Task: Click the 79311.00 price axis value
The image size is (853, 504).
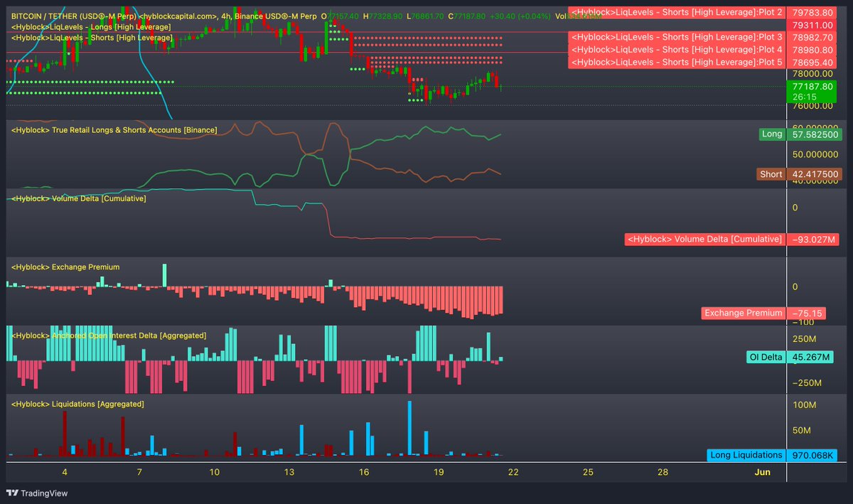Action: tap(812, 25)
